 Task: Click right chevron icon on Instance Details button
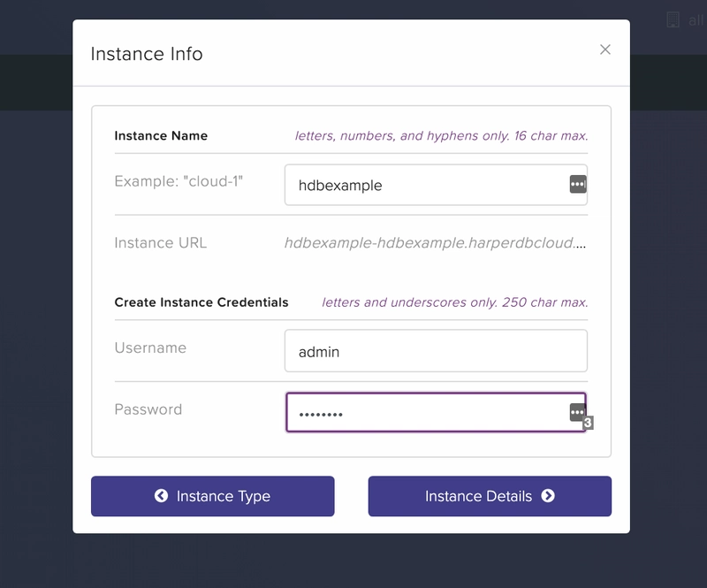(x=548, y=496)
